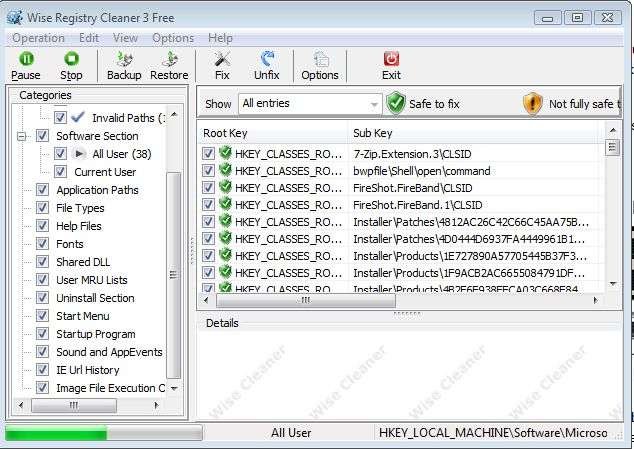Click the safe shield icon on the 7-Zip.Extension.3 row
Screen dimensions: 634x449
click(225, 153)
